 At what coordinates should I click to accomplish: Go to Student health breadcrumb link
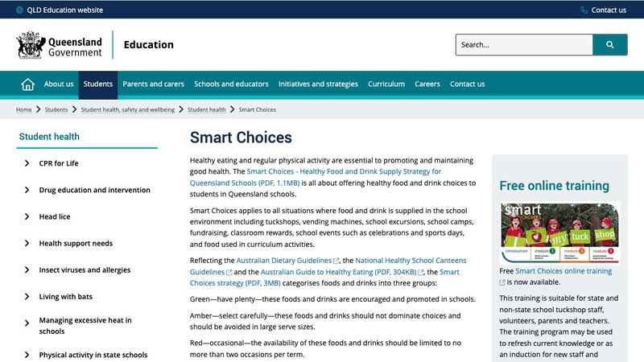click(207, 109)
